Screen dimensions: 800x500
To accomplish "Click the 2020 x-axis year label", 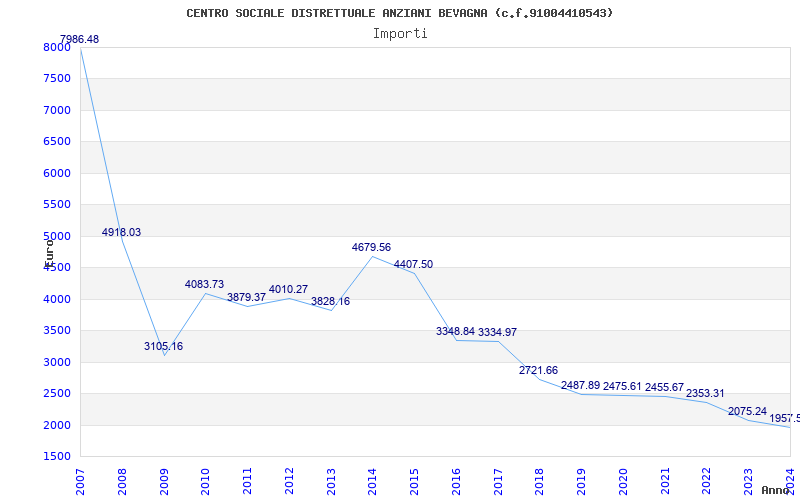I will [623, 479].
